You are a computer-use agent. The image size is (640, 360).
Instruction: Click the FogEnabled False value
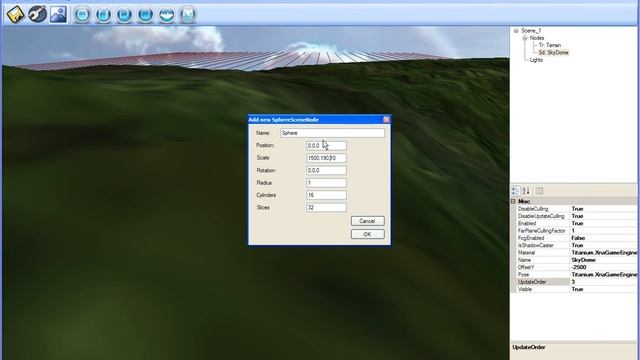pos(603,238)
